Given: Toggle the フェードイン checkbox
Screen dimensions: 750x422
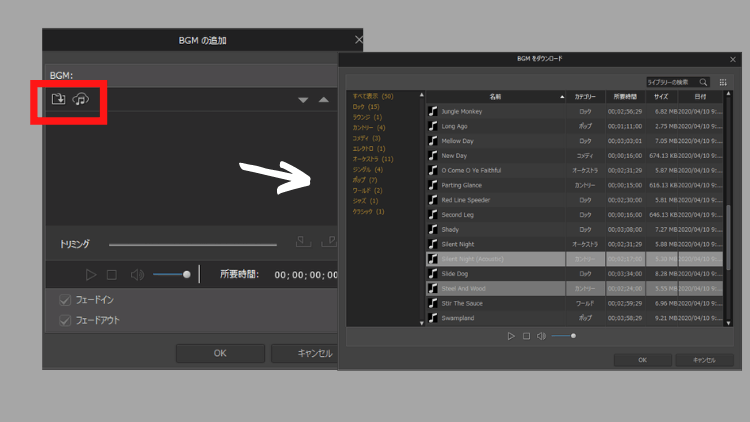Looking at the screenshot, I should 66,299.
